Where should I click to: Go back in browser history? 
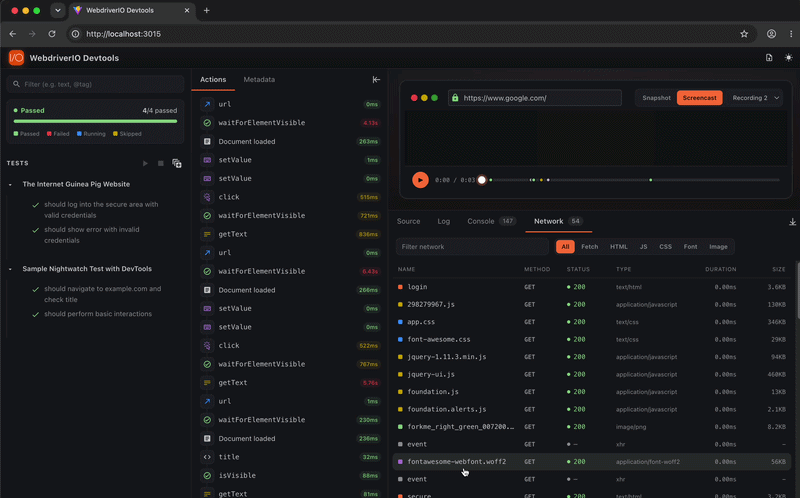pos(13,34)
